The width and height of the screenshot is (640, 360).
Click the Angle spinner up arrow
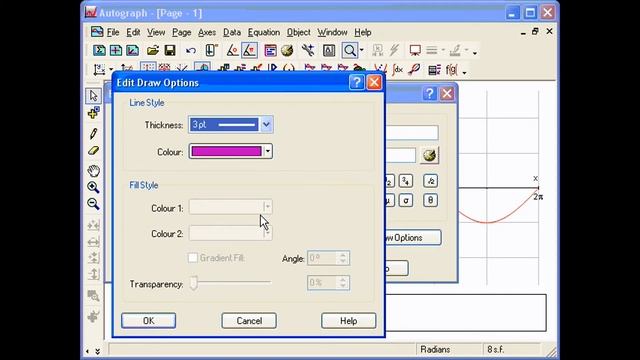click(343, 255)
